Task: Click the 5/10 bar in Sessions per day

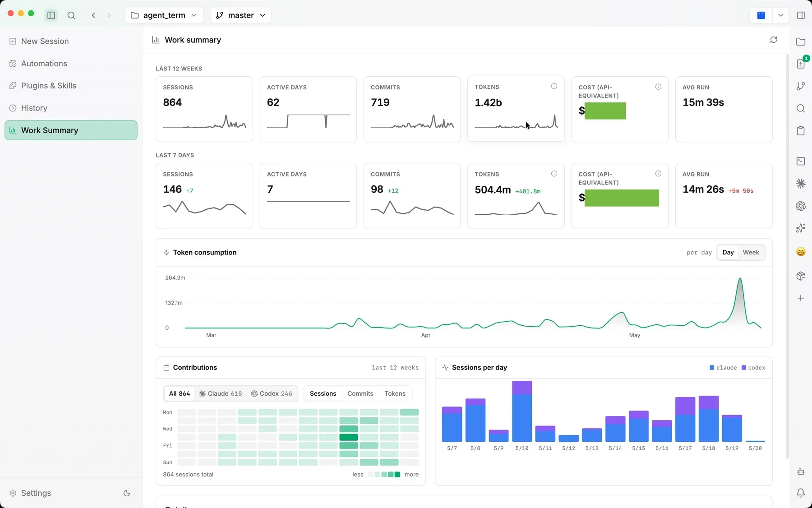Action: 522,411
